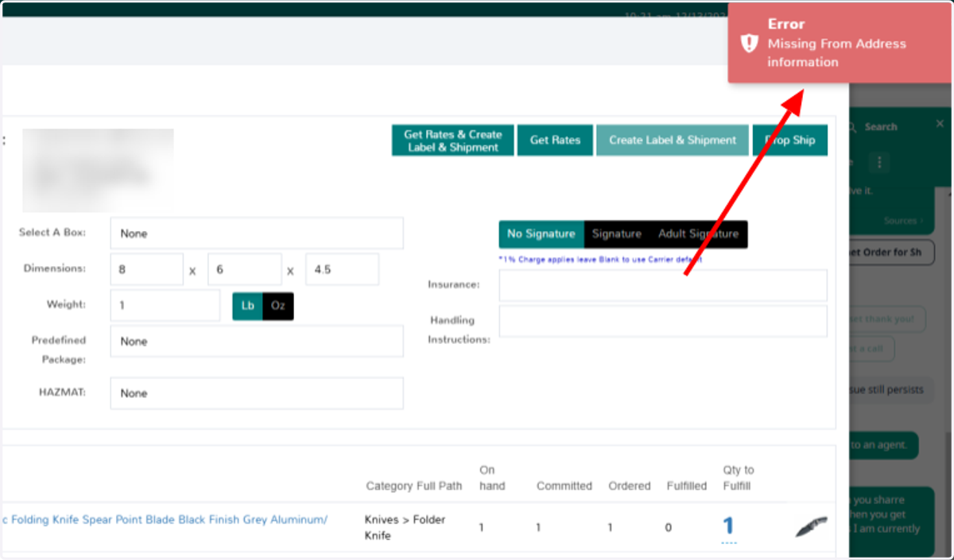Click the Ordered column header
This screenshot has height=560, width=954.
tap(630, 486)
